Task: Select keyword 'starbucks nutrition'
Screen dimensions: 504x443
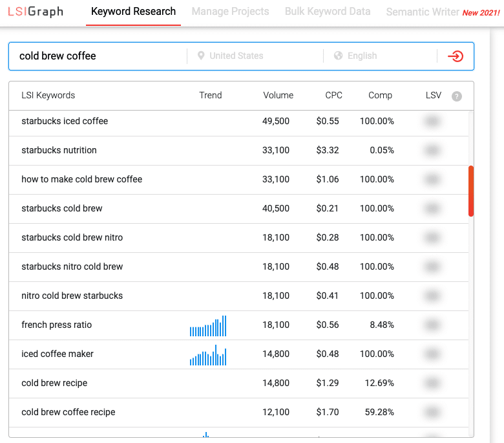Action: pos(59,150)
